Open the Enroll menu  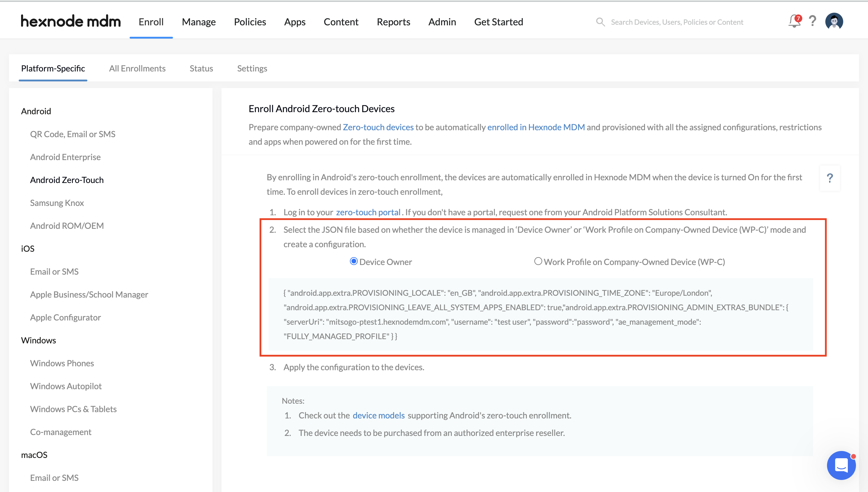pyautogui.click(x=151, y=22)
